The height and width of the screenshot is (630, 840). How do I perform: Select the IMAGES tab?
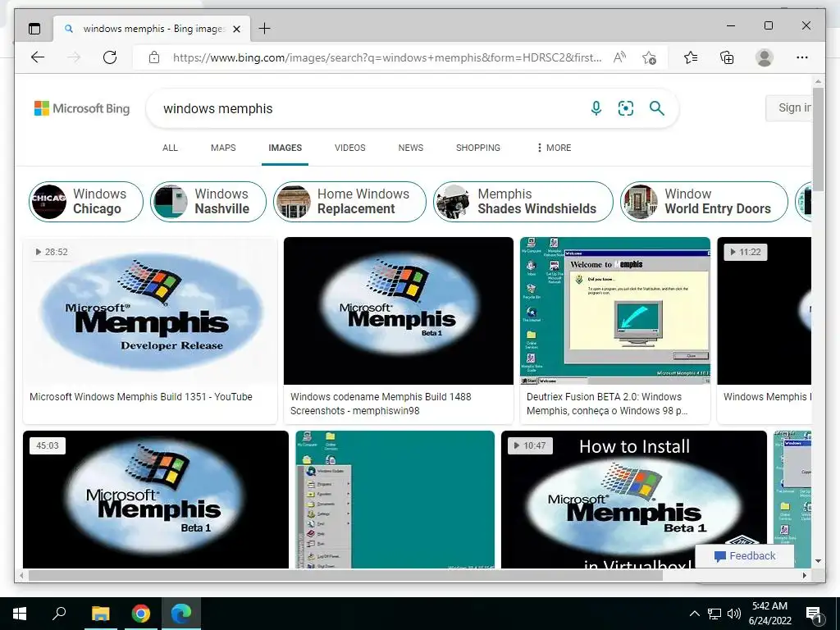(x=285, y=148)
